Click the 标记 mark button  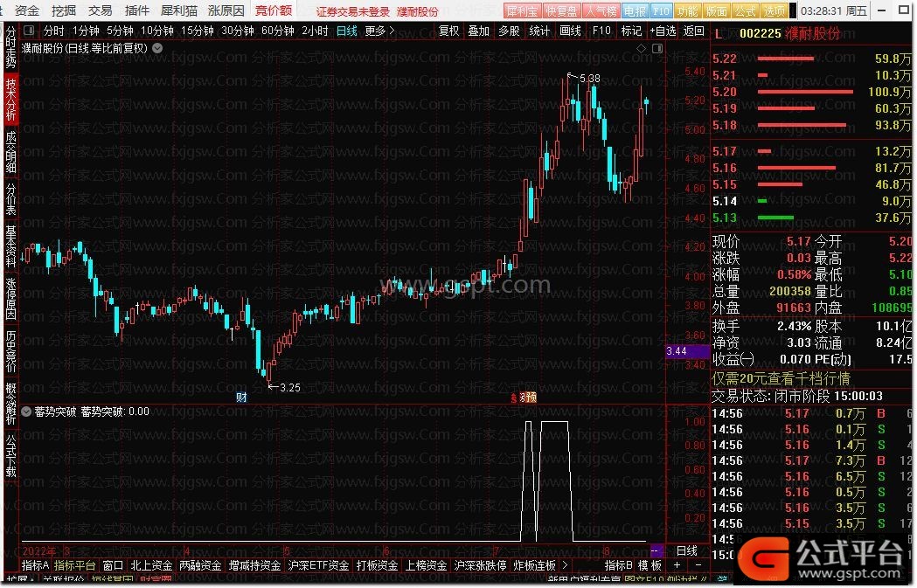[632, 31]
